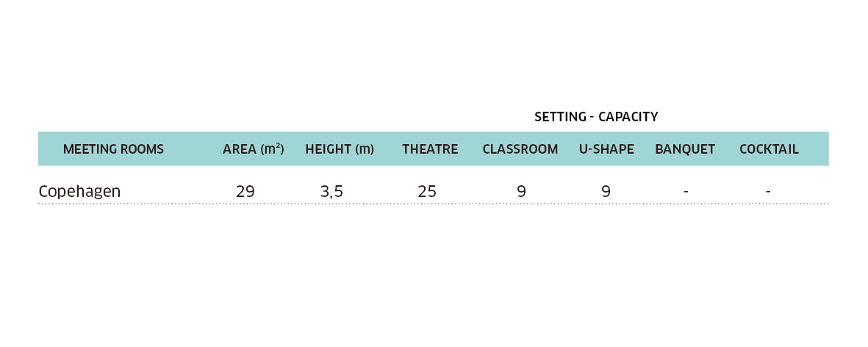
Task: Select the cocktail dash cell
Action: pyautogui.click(x=768, y=192)
